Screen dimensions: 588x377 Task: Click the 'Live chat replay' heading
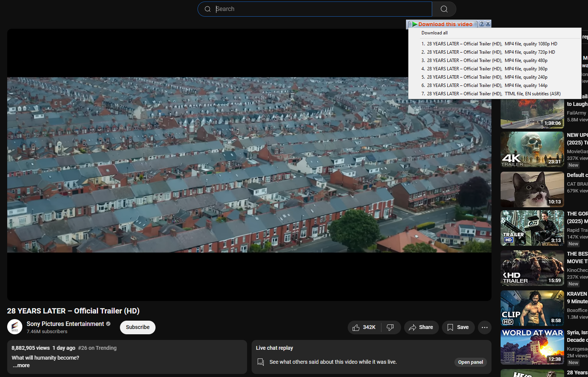click(274, 348)
